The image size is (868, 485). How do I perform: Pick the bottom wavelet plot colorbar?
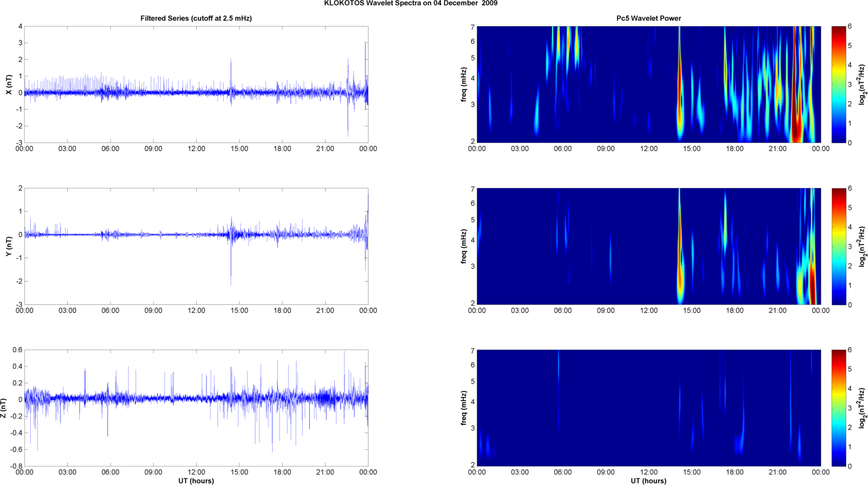(838, 408)
